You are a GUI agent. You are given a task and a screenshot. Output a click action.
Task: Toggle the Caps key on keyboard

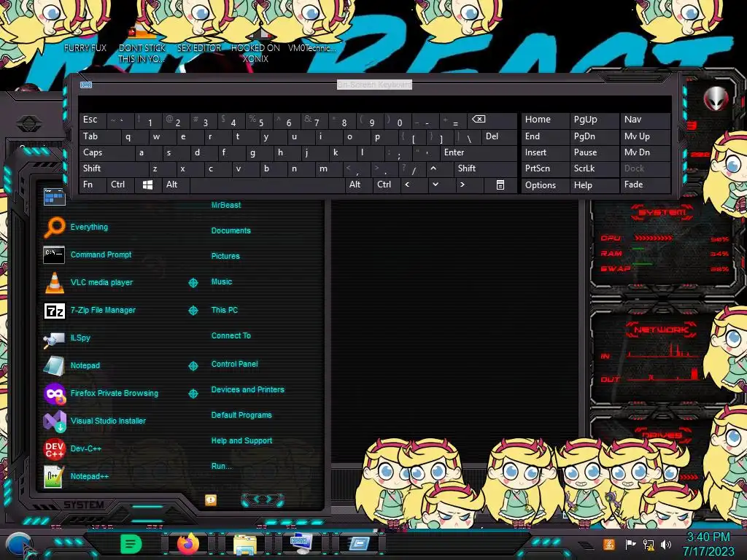107,152
